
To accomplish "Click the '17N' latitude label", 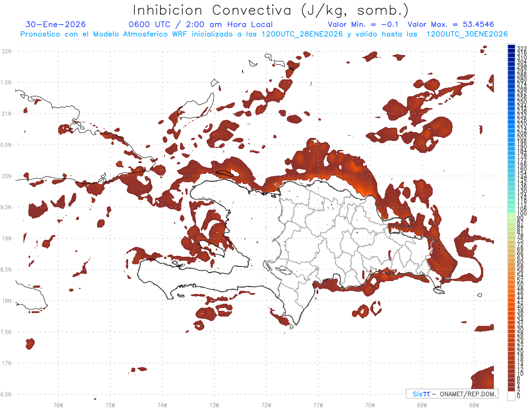I will pos(6,363).
